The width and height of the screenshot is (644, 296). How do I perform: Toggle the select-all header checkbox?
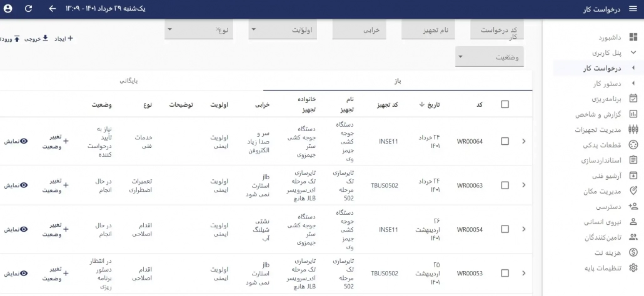[505, 104]
